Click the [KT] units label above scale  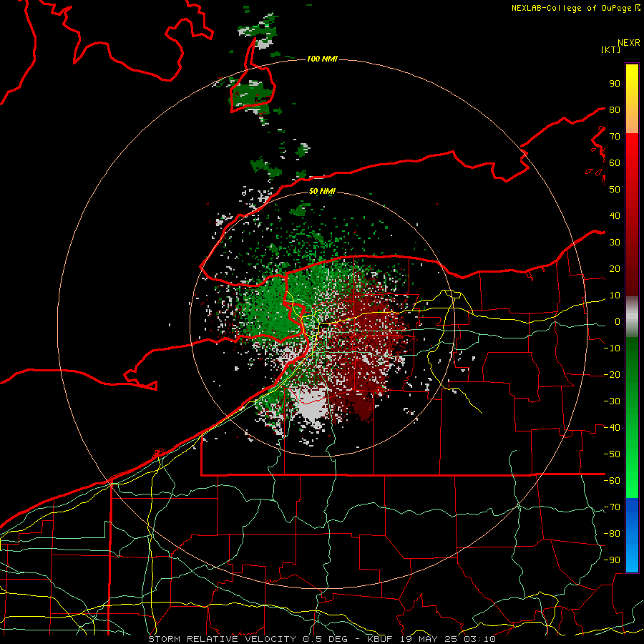tap(610, 49)
